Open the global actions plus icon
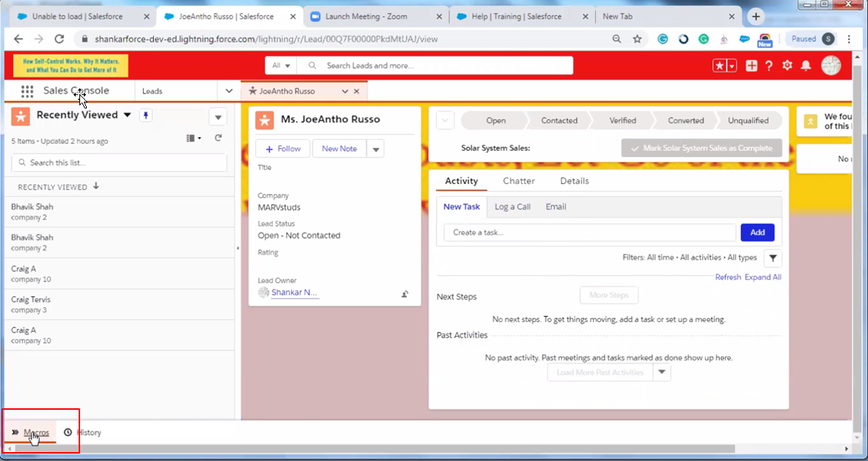This screenshot has width=868, height=461. (752, 65)
